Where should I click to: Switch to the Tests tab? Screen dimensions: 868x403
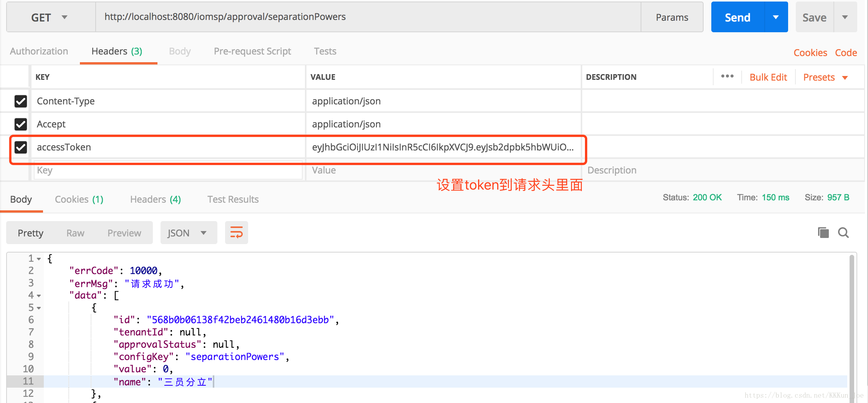pyautogui.click(x=325, y=51)
